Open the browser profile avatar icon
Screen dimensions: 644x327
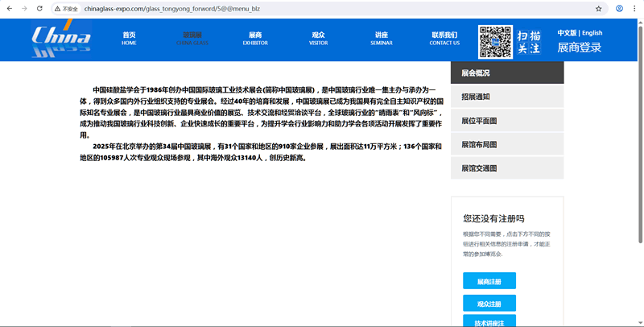[619, 8]
